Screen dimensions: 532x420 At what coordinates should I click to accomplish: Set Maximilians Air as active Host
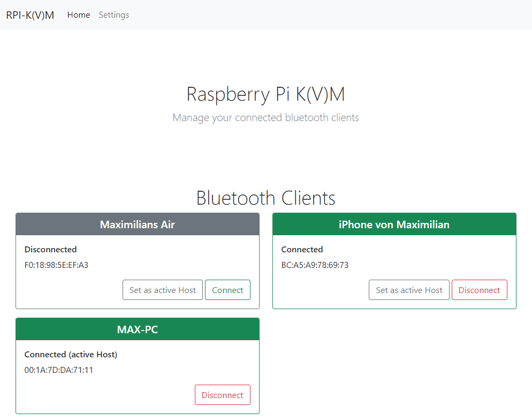pyautogui.click(x=163, y=290)
